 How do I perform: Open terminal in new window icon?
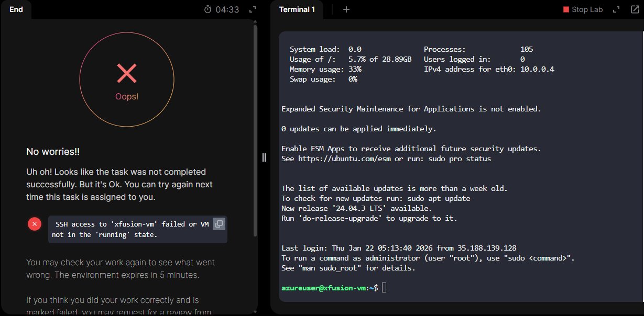[x=635, y=9]
